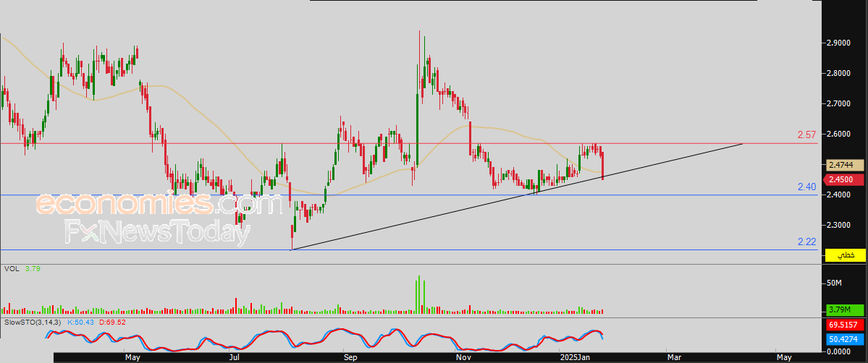Click the 2.7000 price axis tick

point(840,104)
